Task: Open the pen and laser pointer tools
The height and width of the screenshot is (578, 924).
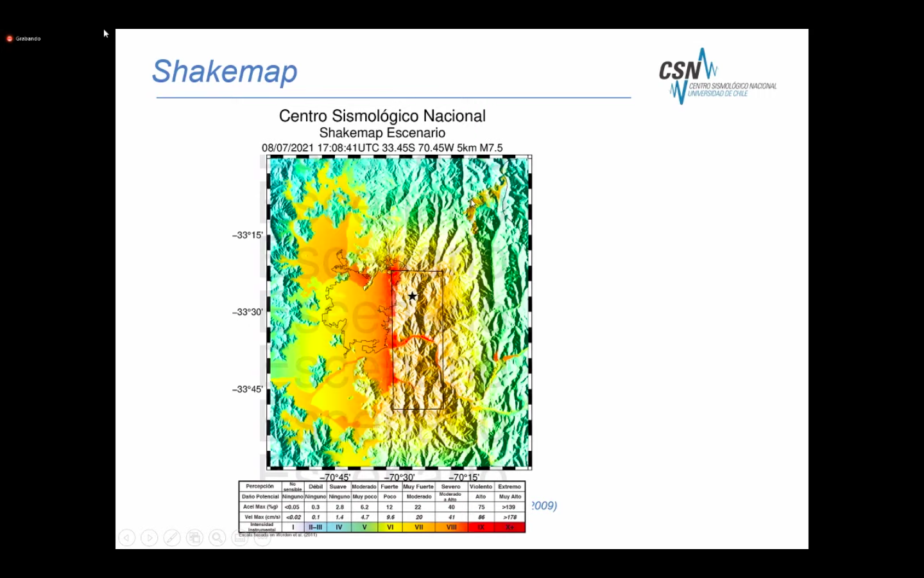Action: coord(172,538)
